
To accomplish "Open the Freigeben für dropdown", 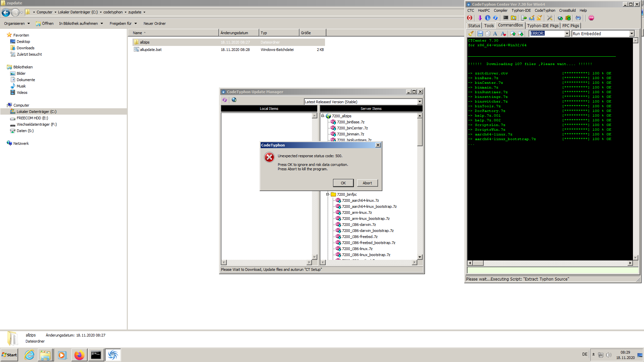I will [x=123, y=23].
